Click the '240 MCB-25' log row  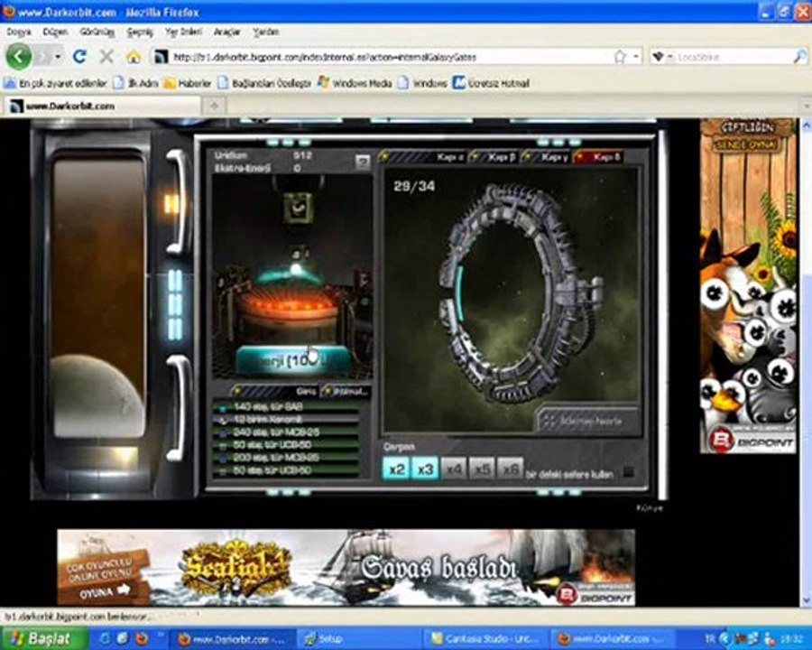tap(286, 432)
